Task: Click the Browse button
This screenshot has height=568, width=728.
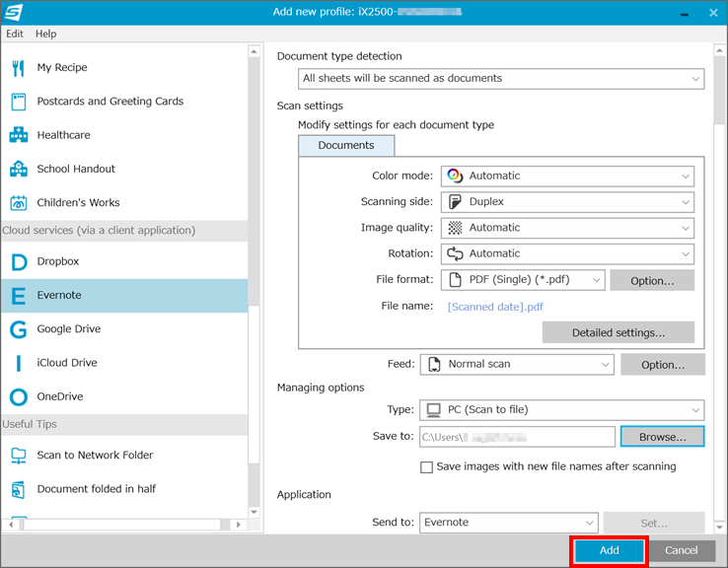Action: (663, 437)
